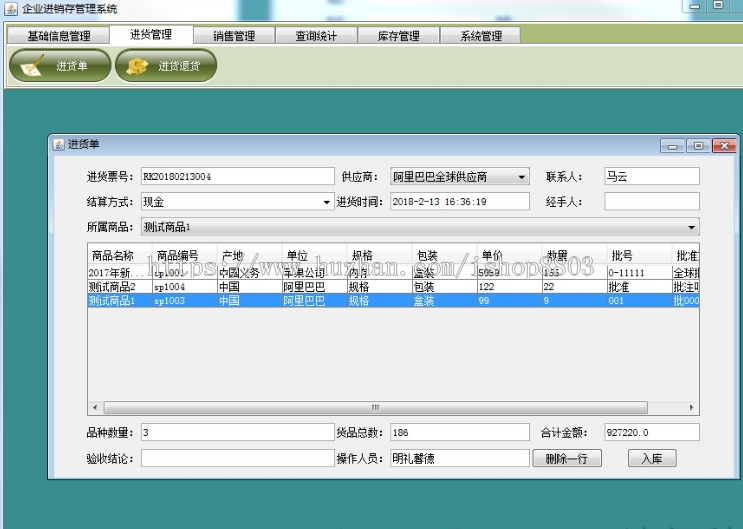Minimize the main application window
The image size is (743, 529).
(x=694, y=6)
